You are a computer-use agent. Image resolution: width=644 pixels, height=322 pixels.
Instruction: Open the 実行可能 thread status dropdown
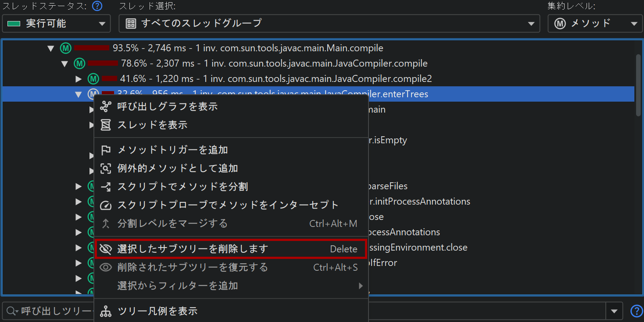click(56, 24)
